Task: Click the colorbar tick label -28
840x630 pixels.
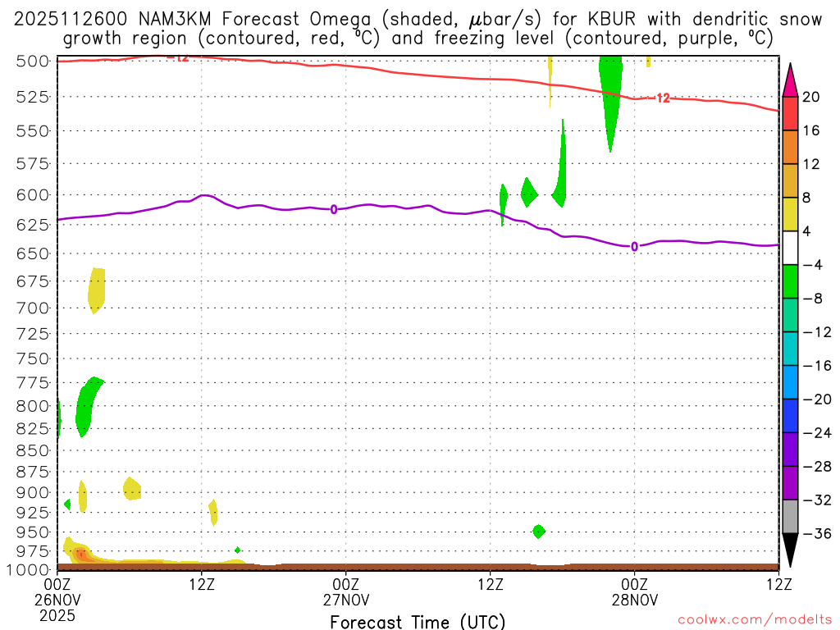Action: pyautogui.click(x=817, y=467)
